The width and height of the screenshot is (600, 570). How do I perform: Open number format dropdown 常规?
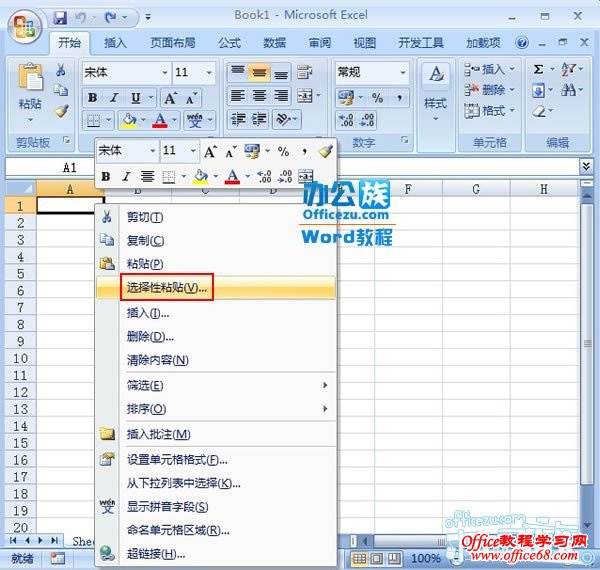(403, 72)
